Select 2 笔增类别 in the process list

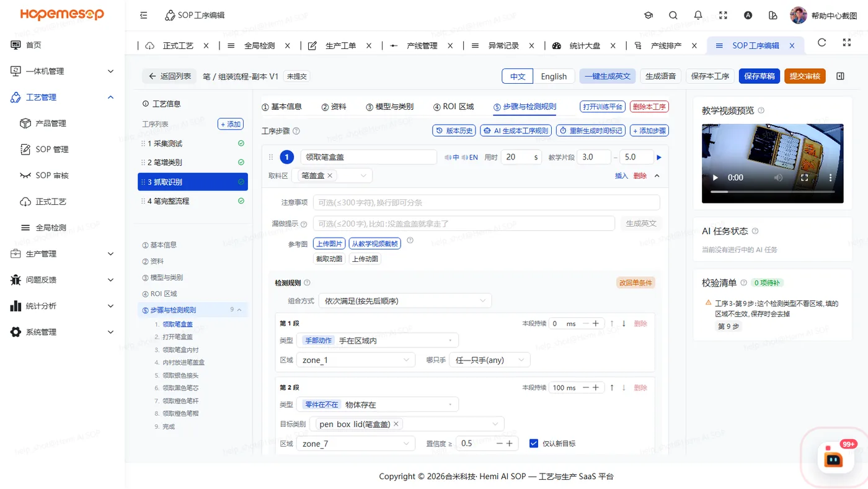click(x=193, y=163)
